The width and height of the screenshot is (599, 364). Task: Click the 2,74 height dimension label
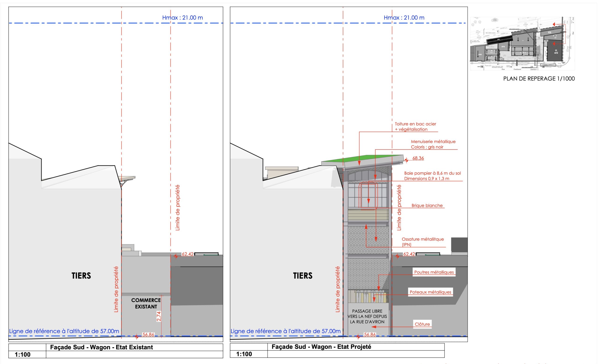(x=159, y=316)
